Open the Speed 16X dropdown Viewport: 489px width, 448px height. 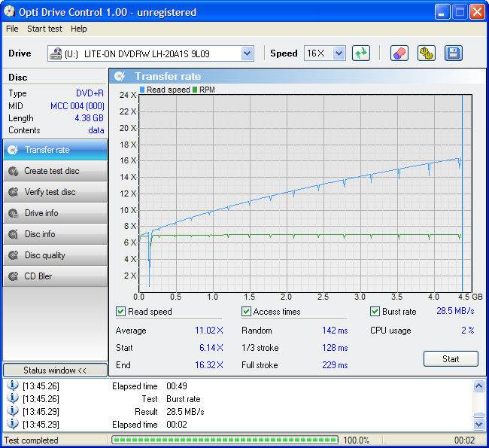[339, 53]
